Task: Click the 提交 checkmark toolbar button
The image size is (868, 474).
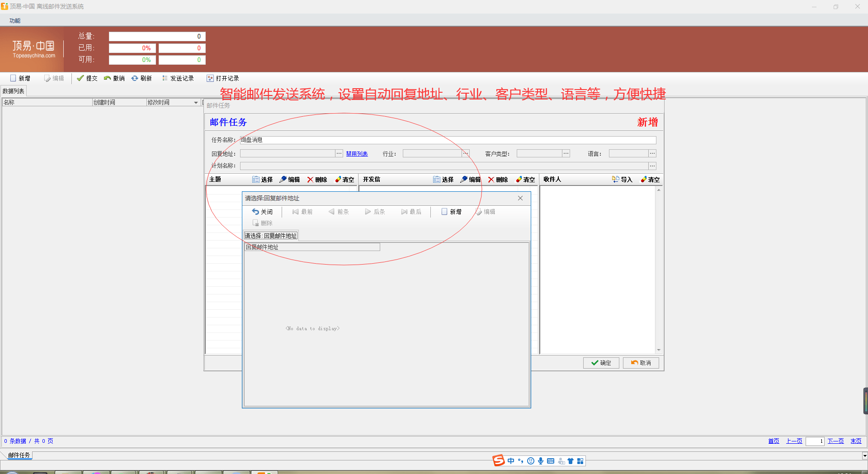Action: coord(87,78)
